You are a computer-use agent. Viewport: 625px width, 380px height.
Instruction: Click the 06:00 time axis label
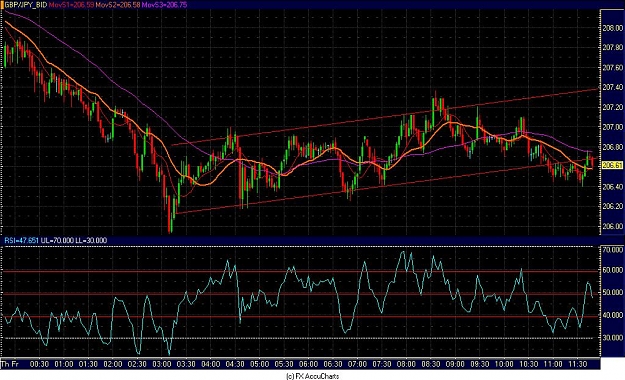[x=309, y=364]
